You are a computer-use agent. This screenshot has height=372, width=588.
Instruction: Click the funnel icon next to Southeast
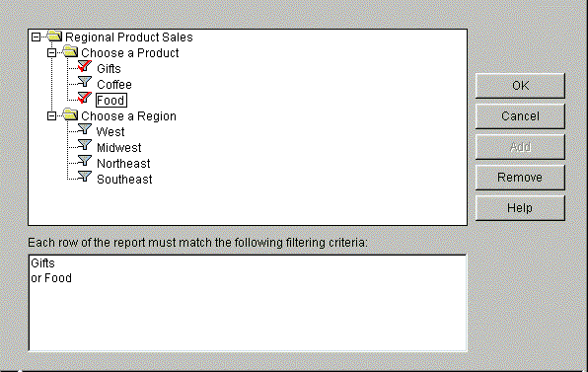tap(85, 177)
